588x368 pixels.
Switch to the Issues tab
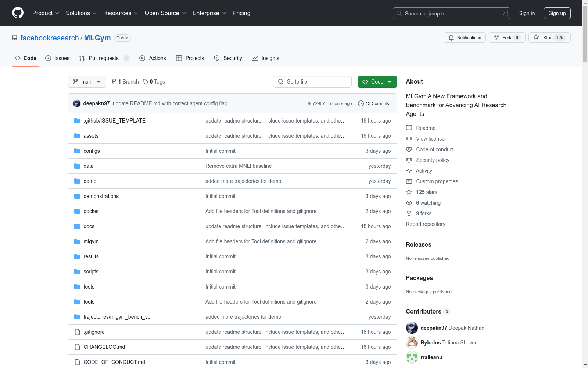[x=57, y=58]
